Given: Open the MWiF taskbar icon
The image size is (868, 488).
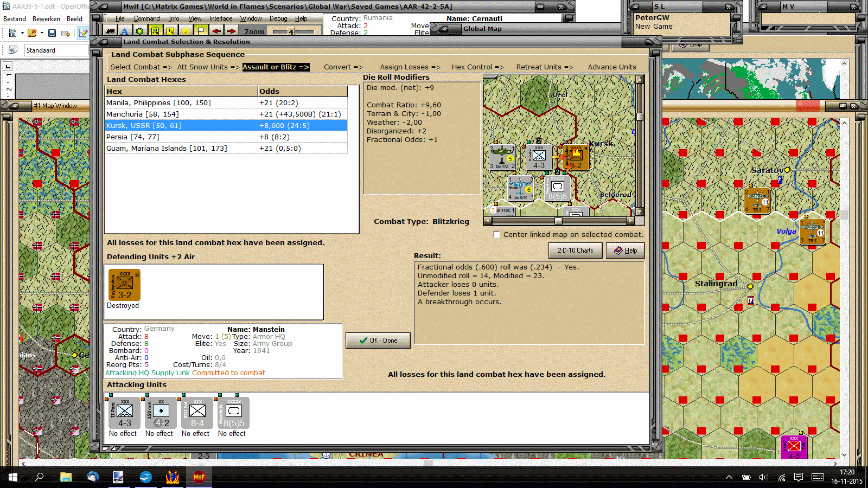Looking at the screenshot, I should (x=199, y=477).
